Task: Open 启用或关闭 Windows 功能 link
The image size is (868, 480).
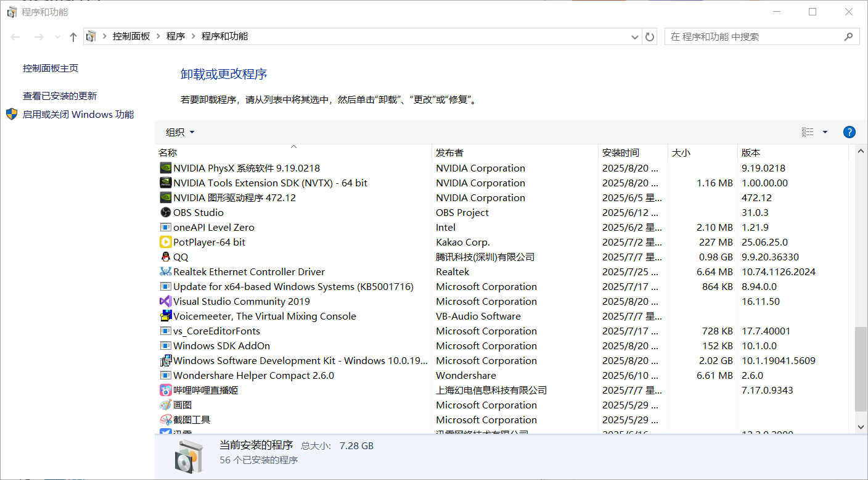Action: coord(78,114)
